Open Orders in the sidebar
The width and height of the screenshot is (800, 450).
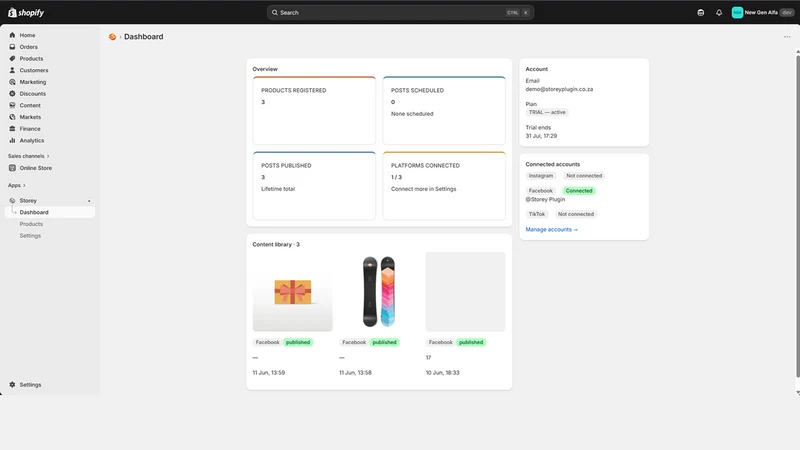click(x=29, y=47)
